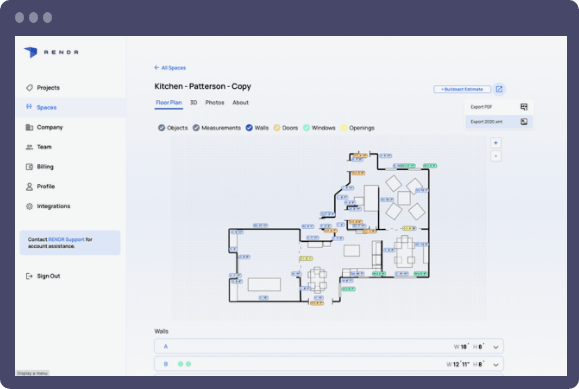579x389 pixels.
Task: Switch to the 3D tab
Action: coord(193,103)
